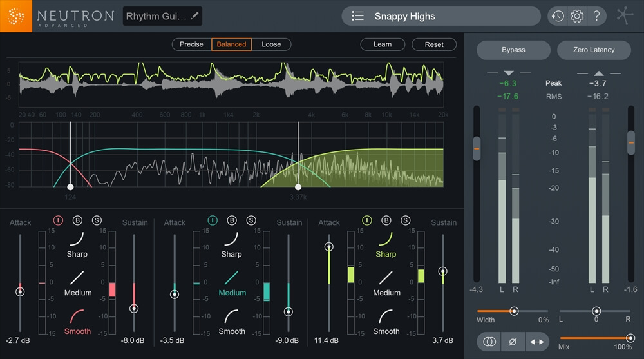Image resolution: width=644 pixels, height=359 pixels.
Task: Toggle the green high band power button
Action: point(367,220)
